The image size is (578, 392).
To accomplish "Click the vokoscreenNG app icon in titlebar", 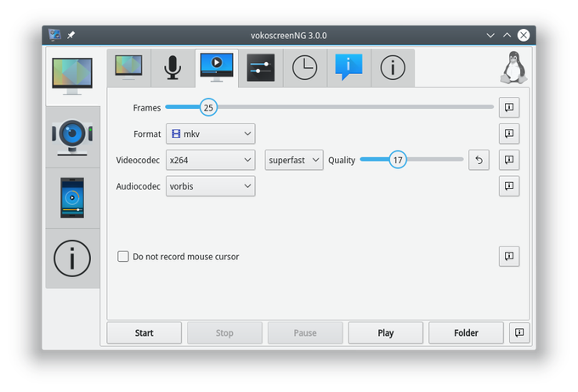I will [54, 35].
